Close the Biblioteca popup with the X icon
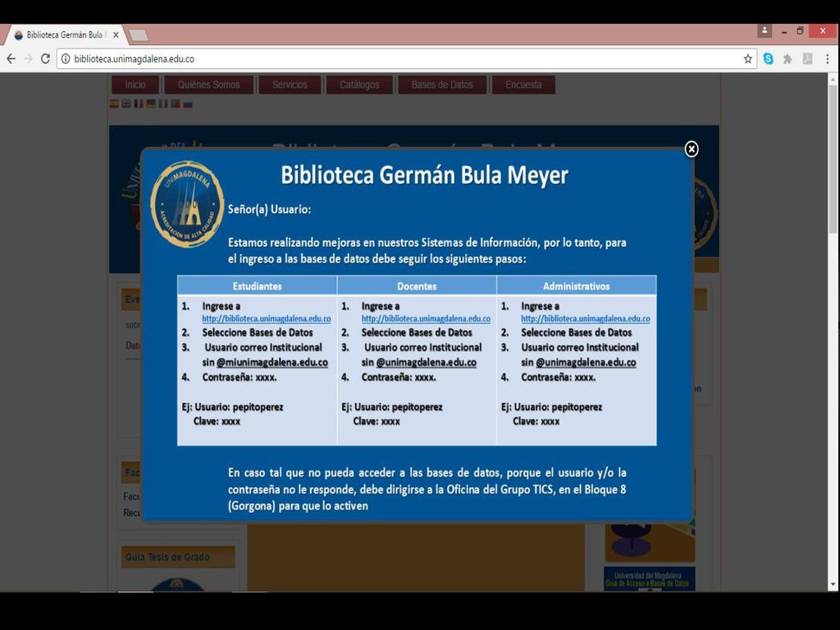The image size is (840, 630). 691,149
